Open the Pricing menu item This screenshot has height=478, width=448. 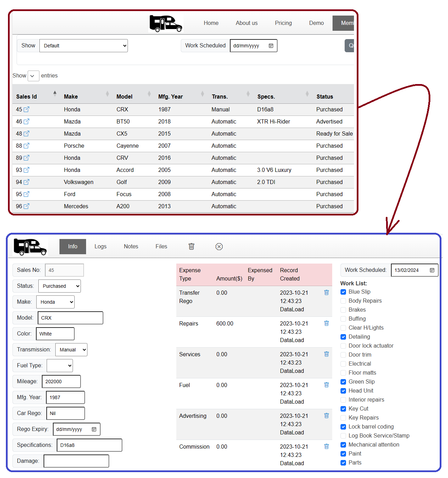tap(283, 23)
